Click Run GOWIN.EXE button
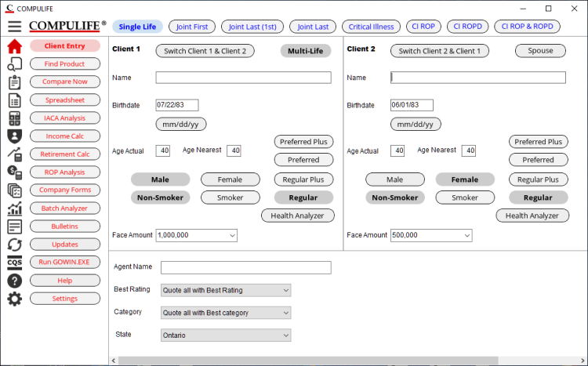Viewport: 588px width, 366px height. 65,262
